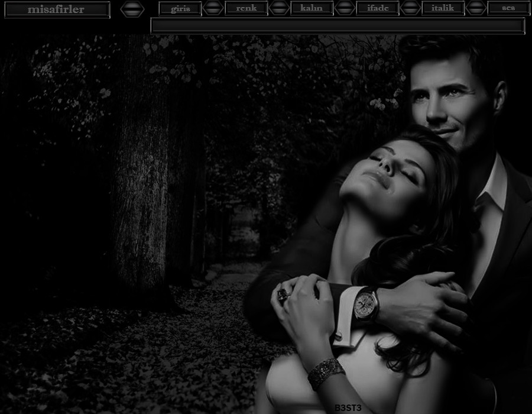This screenshot has width=532, height=414.
Task: Click the woman's bracelet in the image
Action: pos(326,372)
